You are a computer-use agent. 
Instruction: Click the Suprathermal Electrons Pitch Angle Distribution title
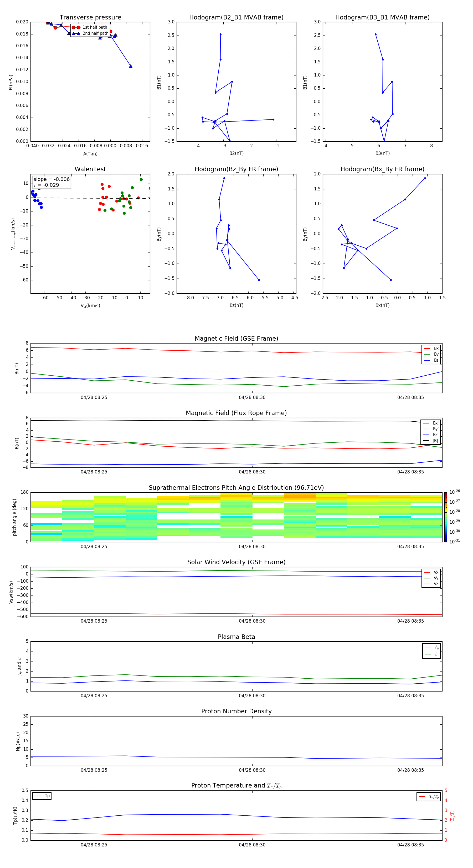[x=236, y=488]
